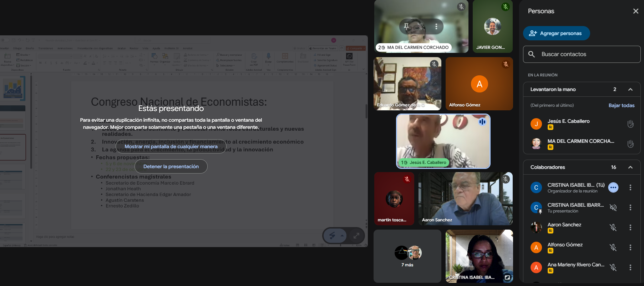Viewport: 644px width, 286px height.
Task: Click Organizar icon in shared PowerPoint ribbon
Action: [165, 57]
